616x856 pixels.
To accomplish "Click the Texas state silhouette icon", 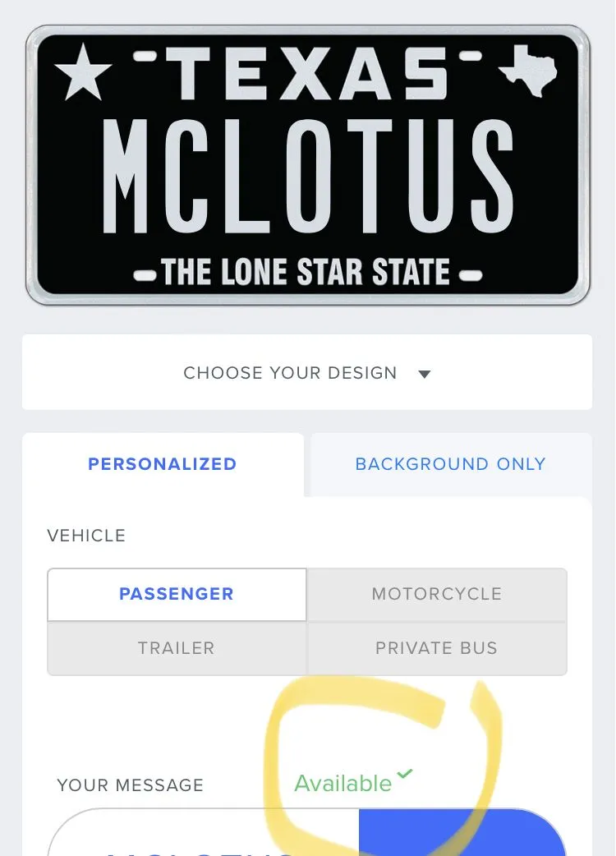I will click(531, 68).
